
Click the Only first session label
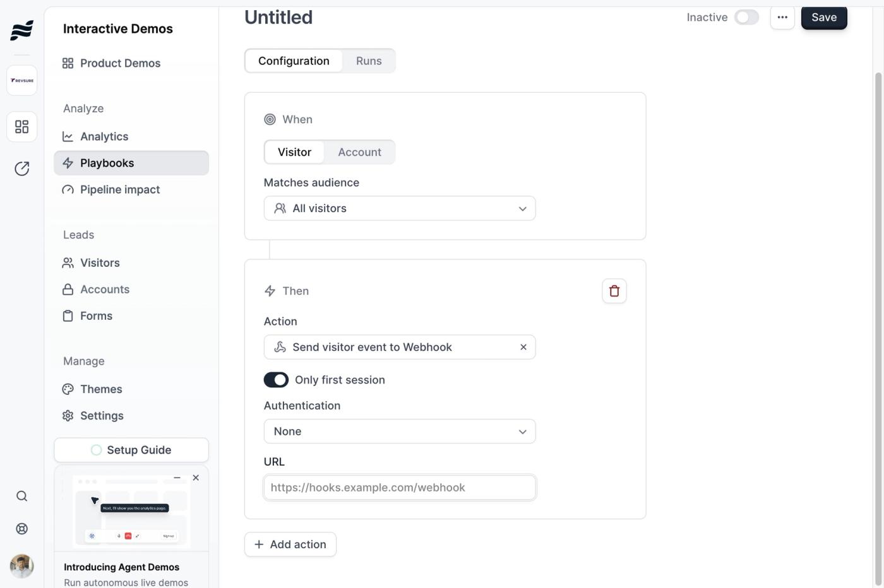click(x=340, y=380)
